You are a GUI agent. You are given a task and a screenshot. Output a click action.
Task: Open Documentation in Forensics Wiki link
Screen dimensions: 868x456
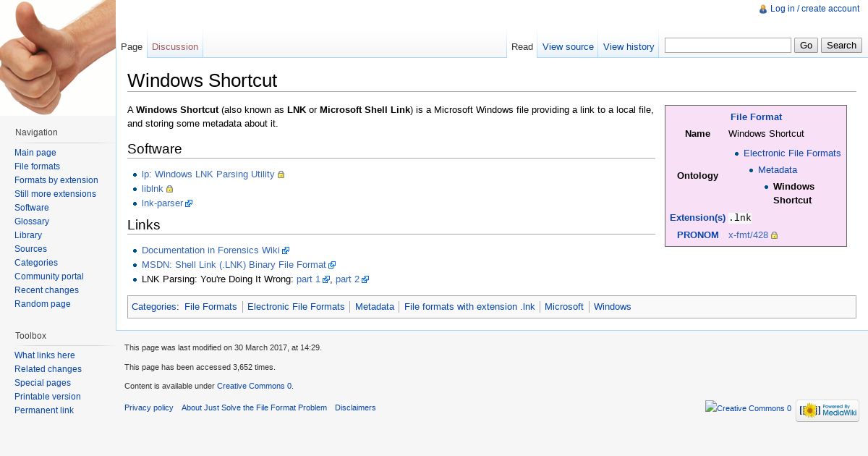[x=210, y=250]
